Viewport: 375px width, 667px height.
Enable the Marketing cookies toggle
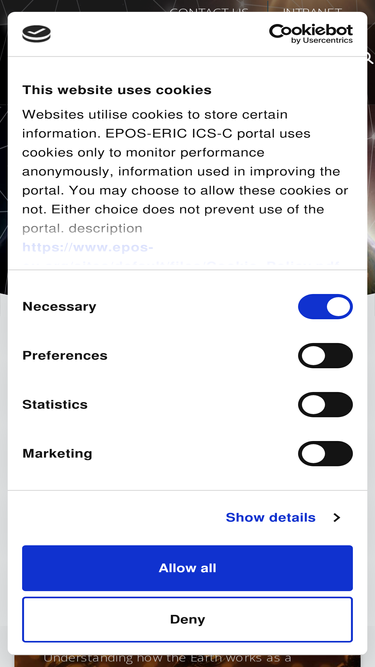325,453
